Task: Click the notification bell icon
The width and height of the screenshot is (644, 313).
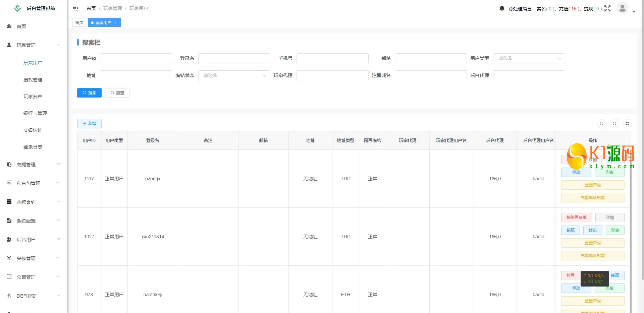Action: point(502,8)
